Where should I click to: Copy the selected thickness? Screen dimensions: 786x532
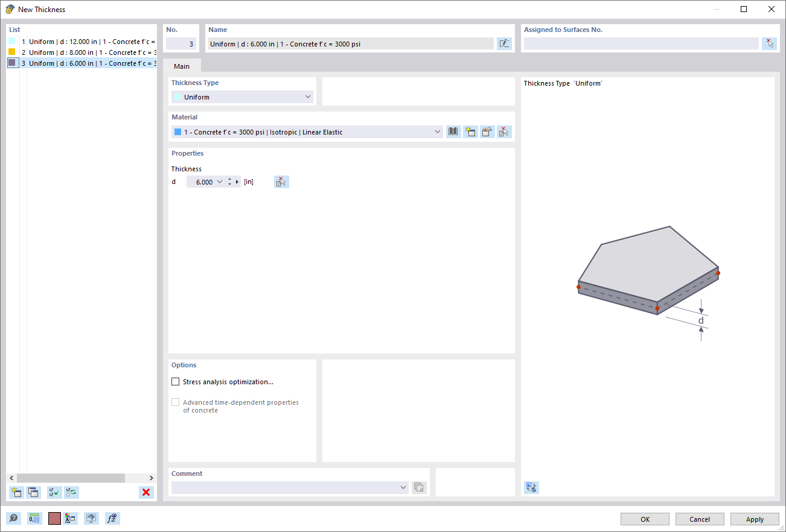point(34,492)
